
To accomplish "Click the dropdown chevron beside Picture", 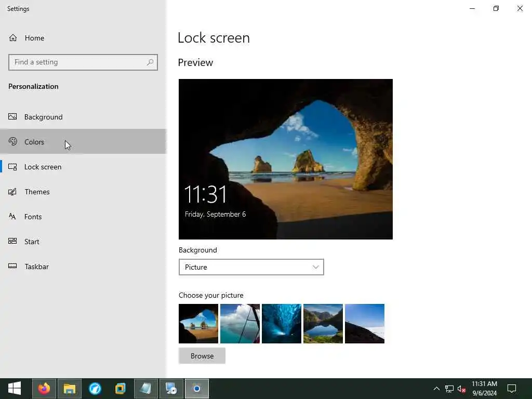I will (x=315, y=267).
